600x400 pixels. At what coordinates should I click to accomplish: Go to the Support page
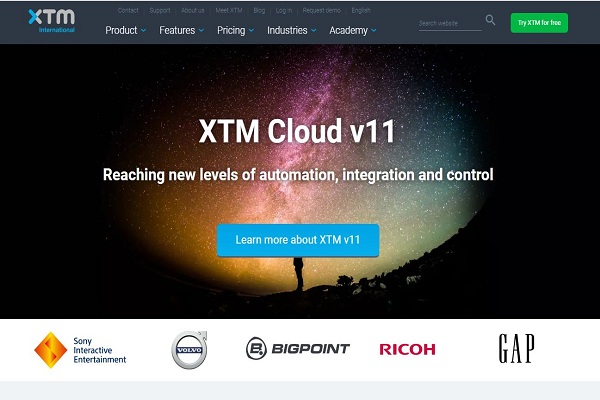pos(160,10)
